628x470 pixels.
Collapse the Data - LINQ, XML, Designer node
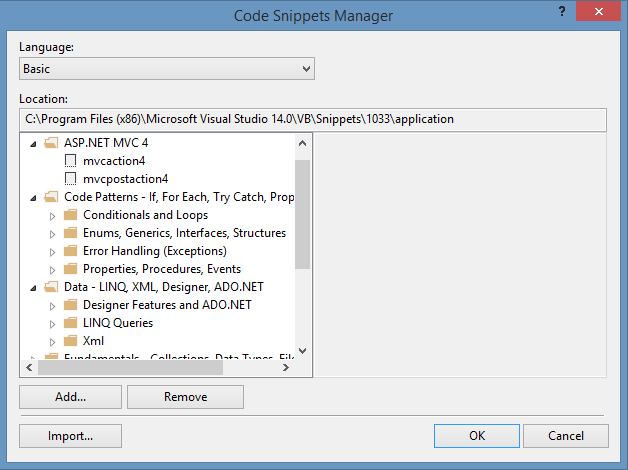tap(34, 287)
